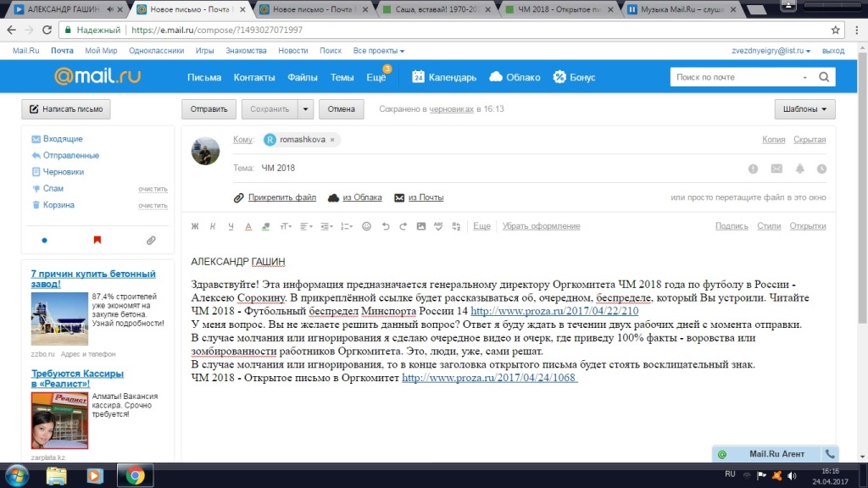Open the zvezdnyeigry@list.ru account menu

pos(771,50)
